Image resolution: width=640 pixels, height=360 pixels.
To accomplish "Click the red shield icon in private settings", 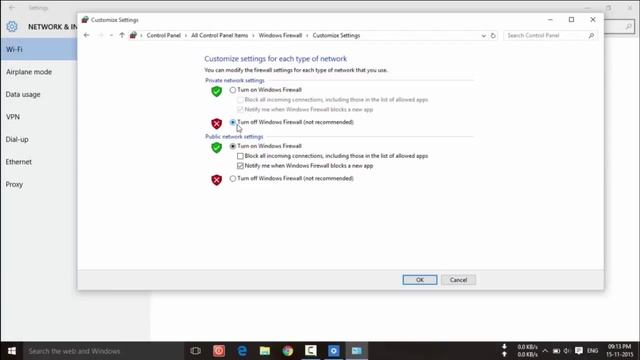I will coord(216,123).
